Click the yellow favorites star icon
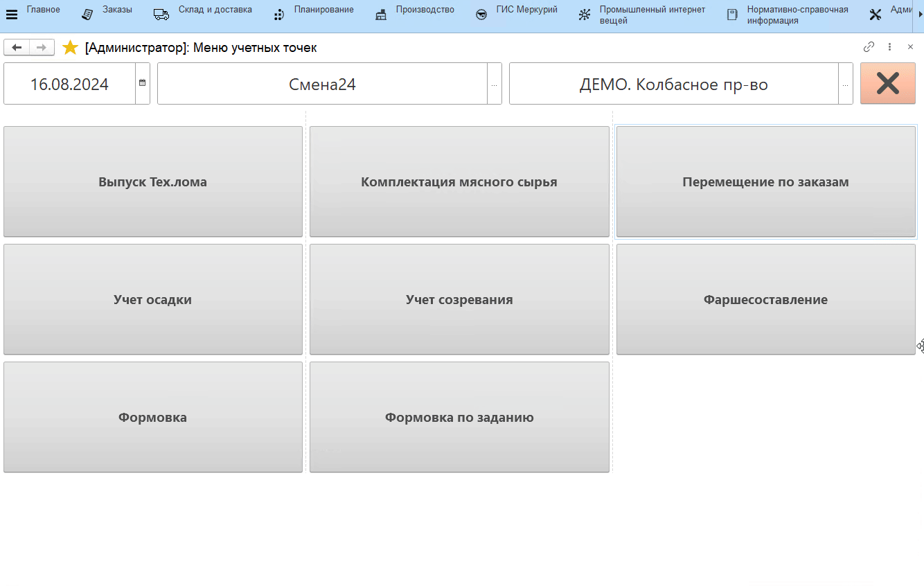 pos(70,48)
